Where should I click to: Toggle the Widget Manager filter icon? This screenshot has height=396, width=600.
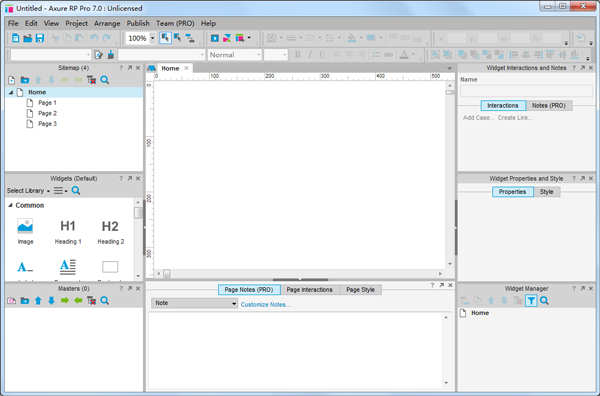pyautogui.click(x=531, y=301)
